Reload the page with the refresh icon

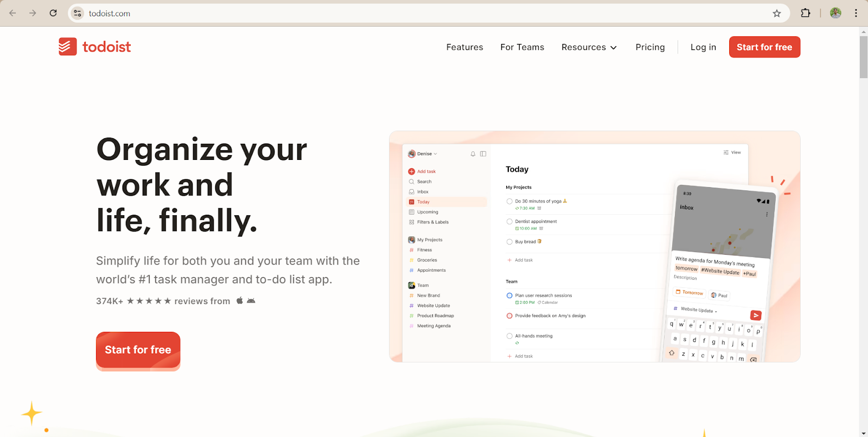53,13
